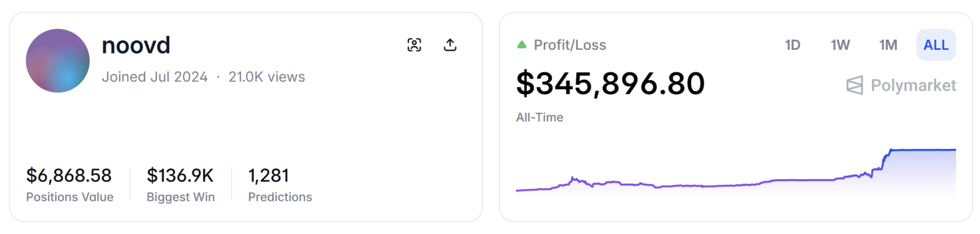Click the Polymarket watermark text
The height and width of the screenshot is (234, 980).
(x=913, y=85)
